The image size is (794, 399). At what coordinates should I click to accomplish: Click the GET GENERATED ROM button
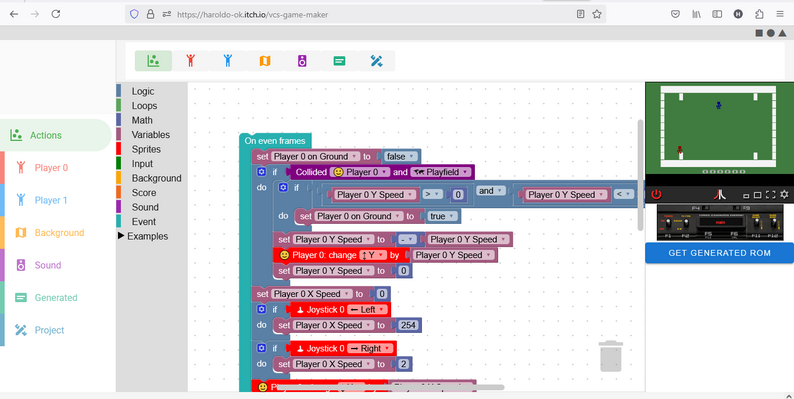tap(719, 253)
